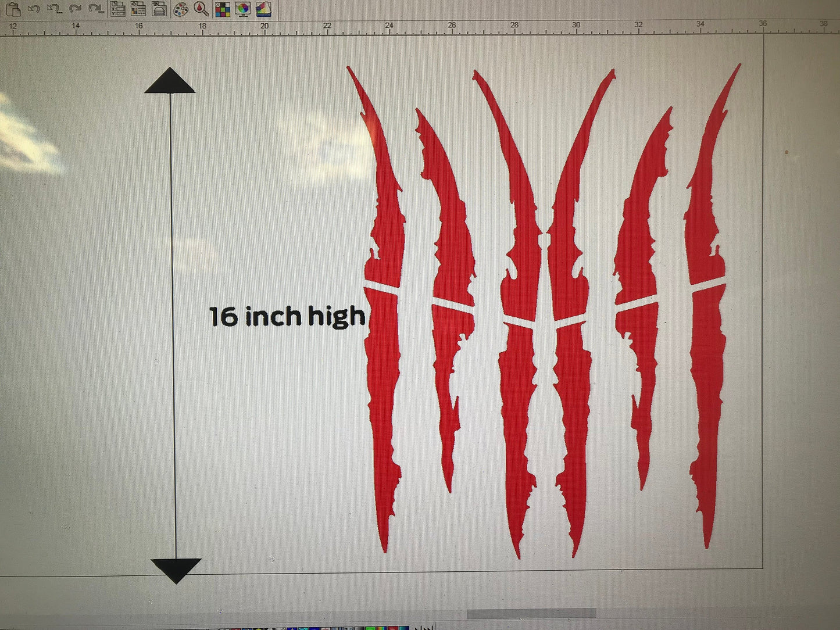Select the leftmost red claw mark shape
The image size is (840, 630).
pos(384,349)
